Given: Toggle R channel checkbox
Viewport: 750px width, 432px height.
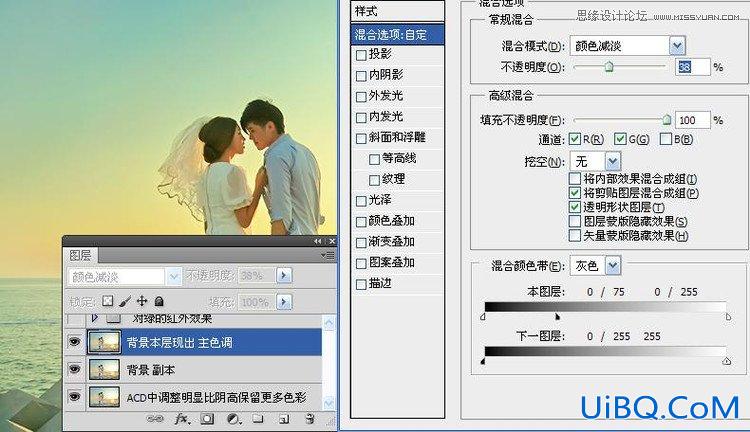Looking at the screenshot, I should tap(574, 139).
